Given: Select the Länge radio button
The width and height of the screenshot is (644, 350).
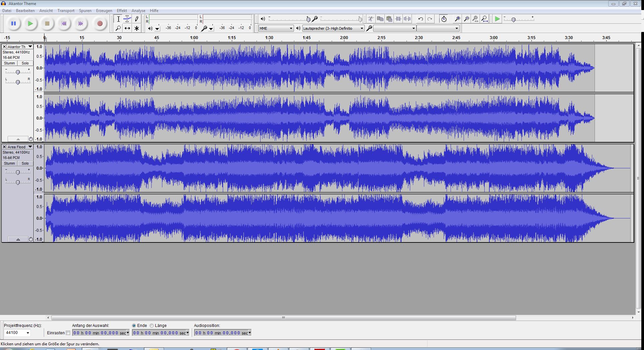Looking at the screenshot, I should pyautogui.click(x=152, y=326).
